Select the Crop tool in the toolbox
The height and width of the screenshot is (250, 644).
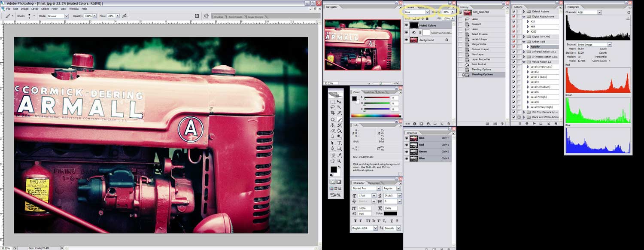(333, 113)
